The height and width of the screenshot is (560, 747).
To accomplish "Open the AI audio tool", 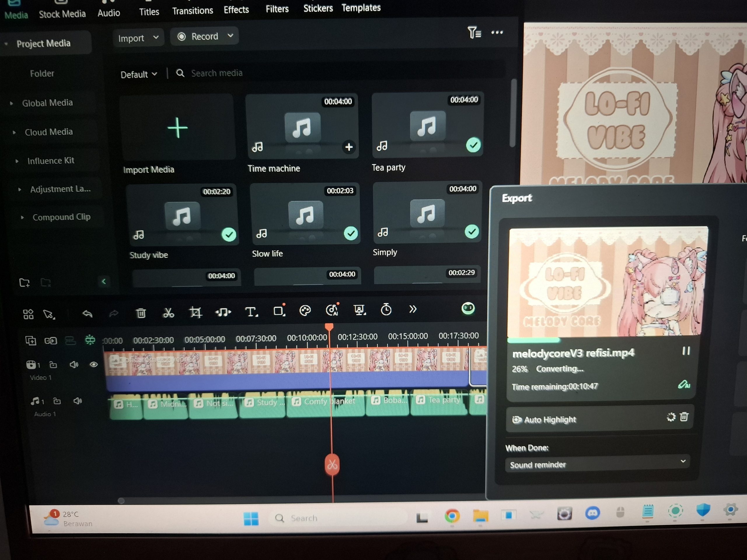I will [x=332, y=309].
